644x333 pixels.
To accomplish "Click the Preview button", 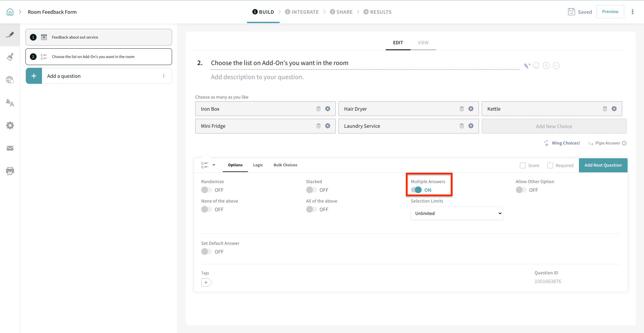I will point(610,12).
